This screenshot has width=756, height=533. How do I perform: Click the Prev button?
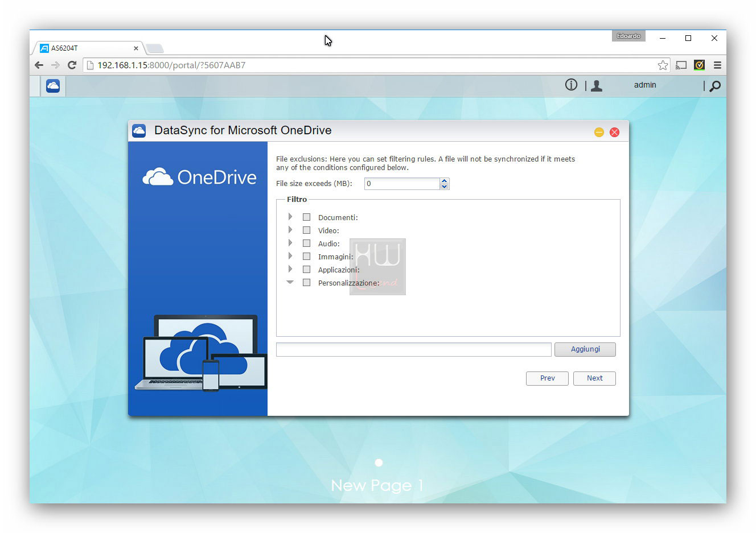click(x=547, y=378)
